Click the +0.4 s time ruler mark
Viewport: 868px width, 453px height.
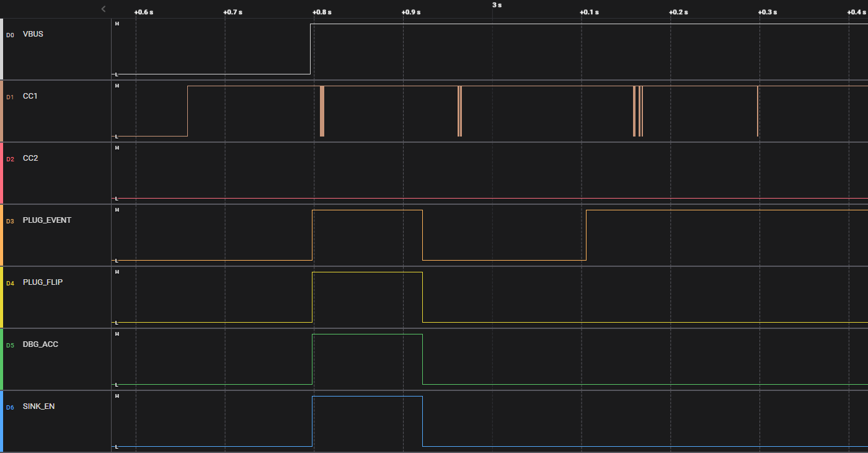[x=856, y=12]
